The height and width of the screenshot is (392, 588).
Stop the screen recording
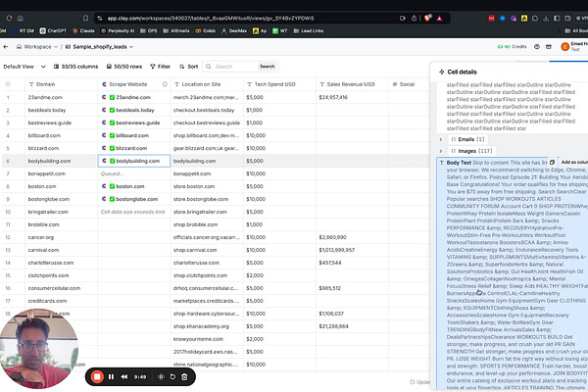tap(97, 376)
